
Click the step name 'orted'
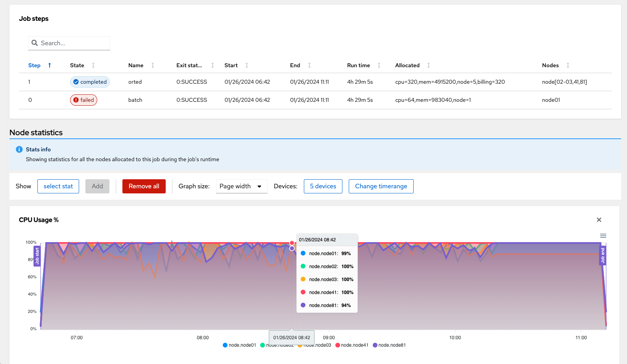(x=135, y=82)
